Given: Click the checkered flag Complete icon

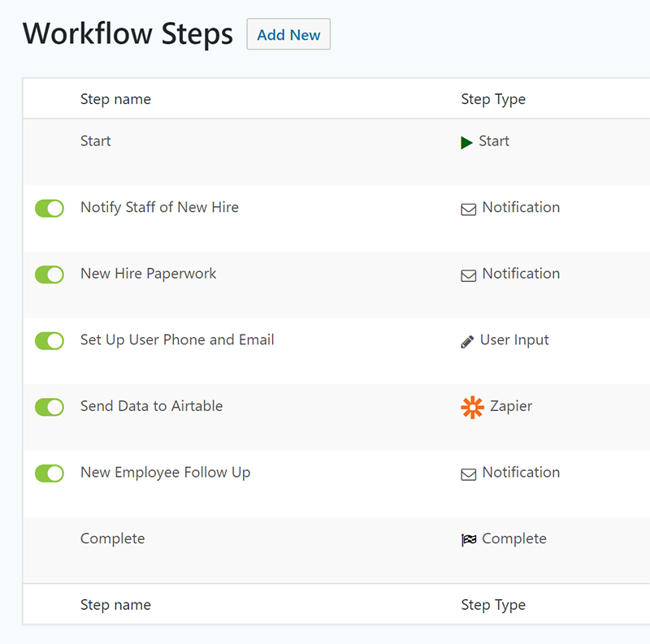Looking at the screenshot, I should tap(469, 540).
